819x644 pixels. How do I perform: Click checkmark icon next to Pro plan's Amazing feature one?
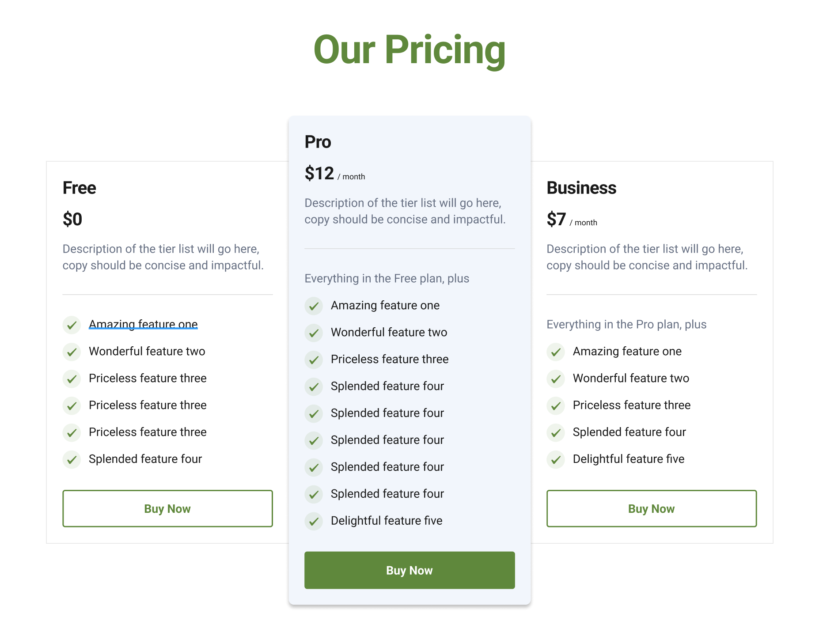coord(314,306)
